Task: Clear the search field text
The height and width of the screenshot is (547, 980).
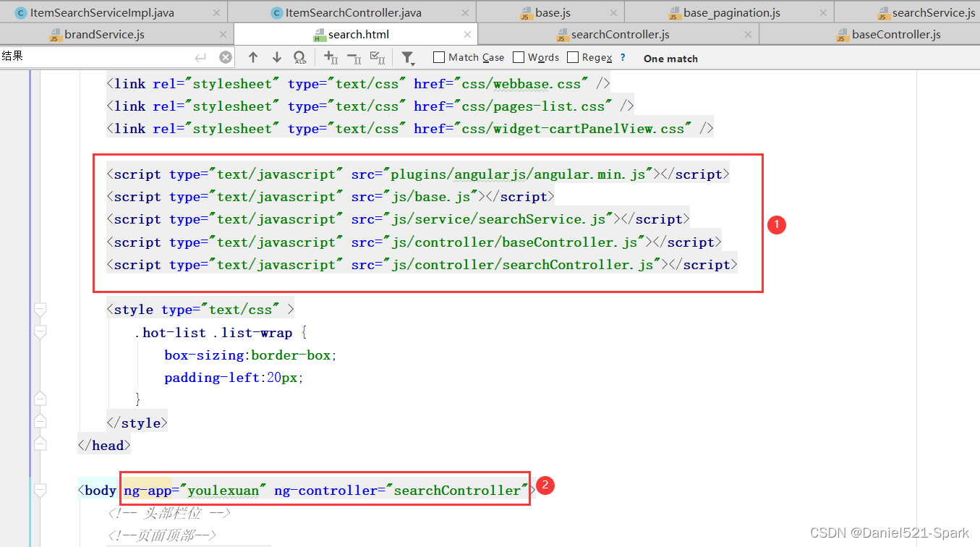Action: 226,58
